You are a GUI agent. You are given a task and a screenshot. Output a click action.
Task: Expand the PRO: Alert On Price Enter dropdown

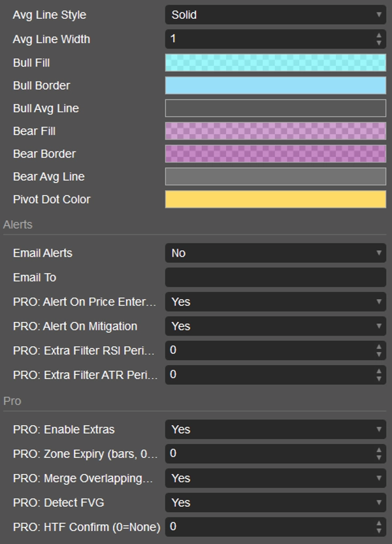(x=274, y=302)
